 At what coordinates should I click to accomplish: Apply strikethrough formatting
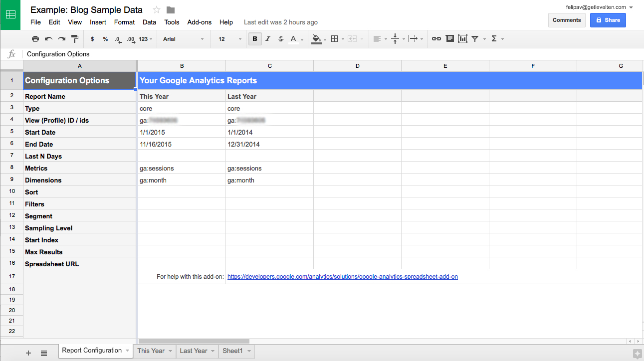280,38
